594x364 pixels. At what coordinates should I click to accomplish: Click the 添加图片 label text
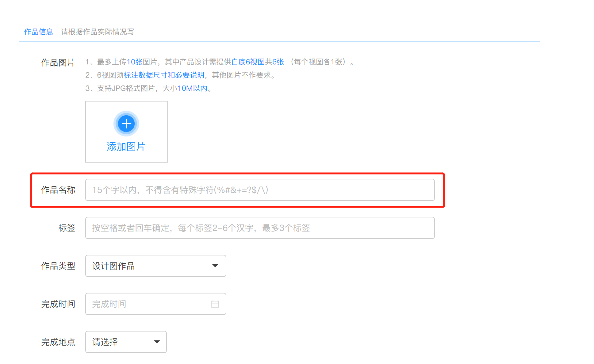126,147
